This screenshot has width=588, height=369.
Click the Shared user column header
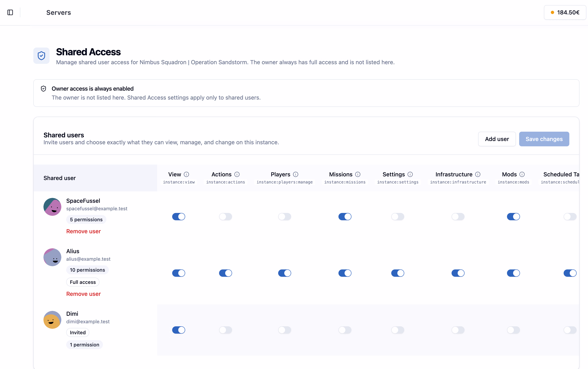point(95,178)
